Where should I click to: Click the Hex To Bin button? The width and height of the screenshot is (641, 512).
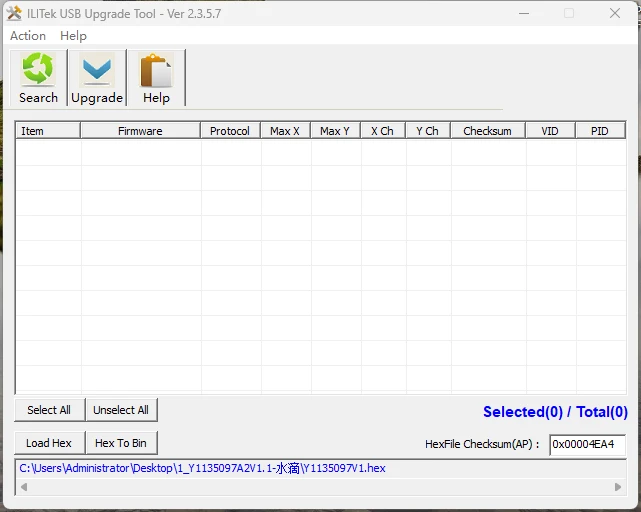121,443
